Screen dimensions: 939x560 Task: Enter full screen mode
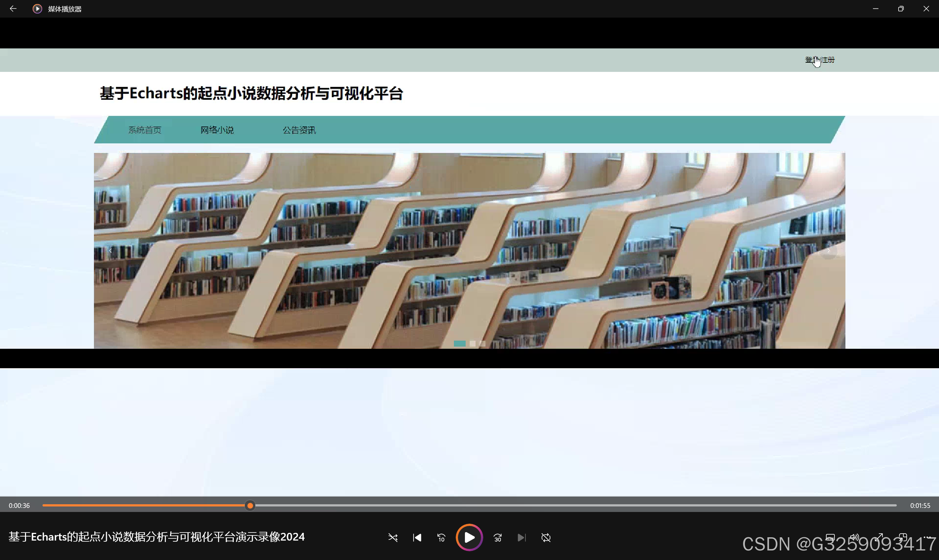(879, 537)
